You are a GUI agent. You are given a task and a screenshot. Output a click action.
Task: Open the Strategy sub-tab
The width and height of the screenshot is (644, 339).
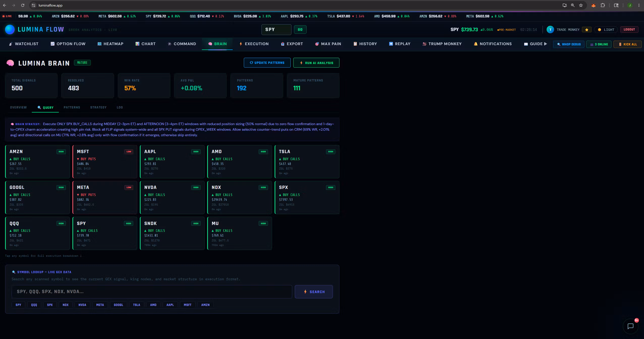(x=98, y=107)
